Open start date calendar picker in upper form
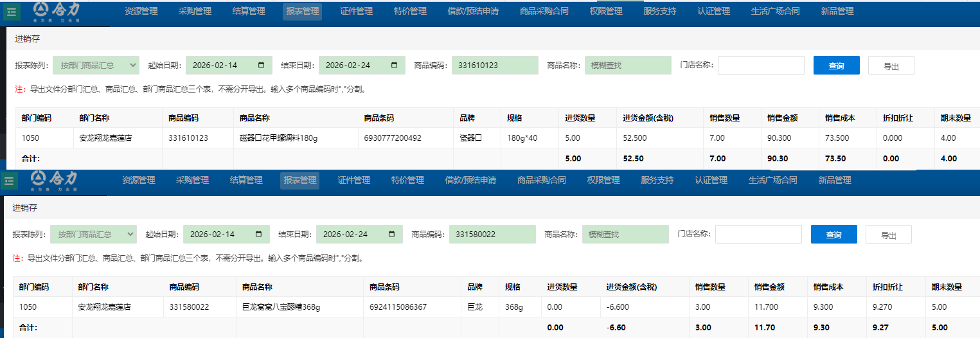The image size is (980, 338). pyautogui.click(x=261, y=66)
